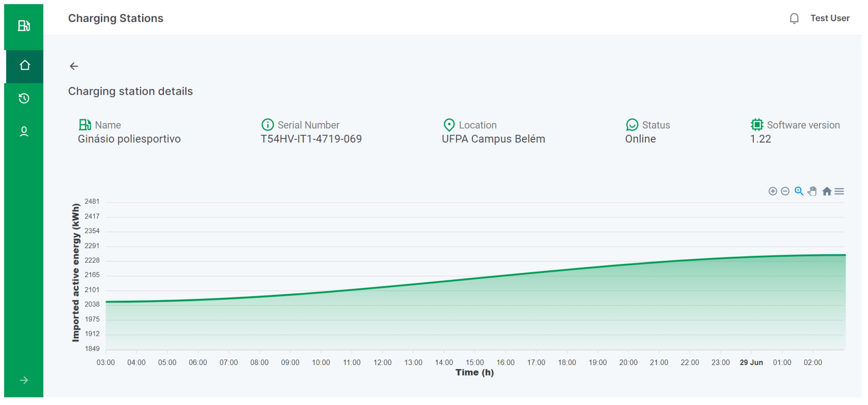Open the Home sidebar item

pos(24,65)
